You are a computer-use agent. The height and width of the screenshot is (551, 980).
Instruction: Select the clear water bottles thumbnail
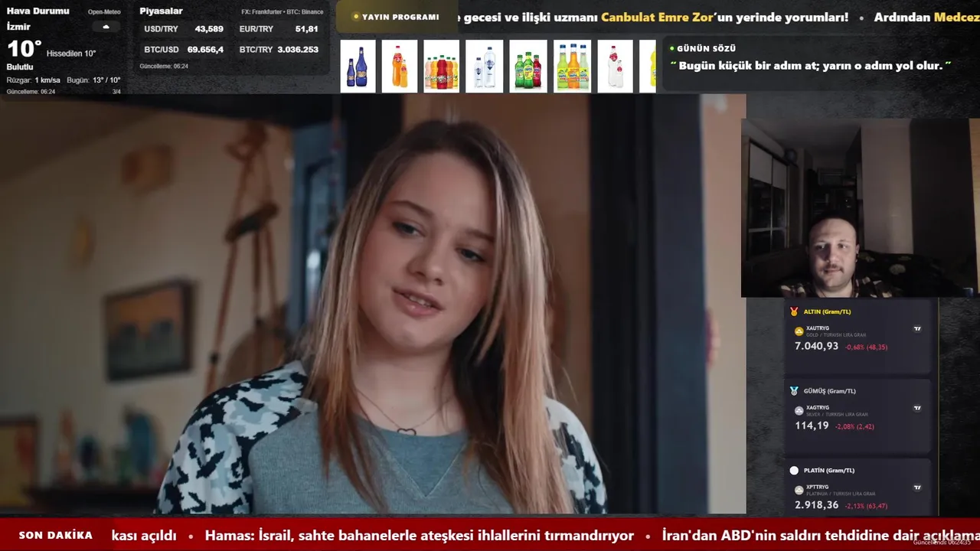coord(485,67)
